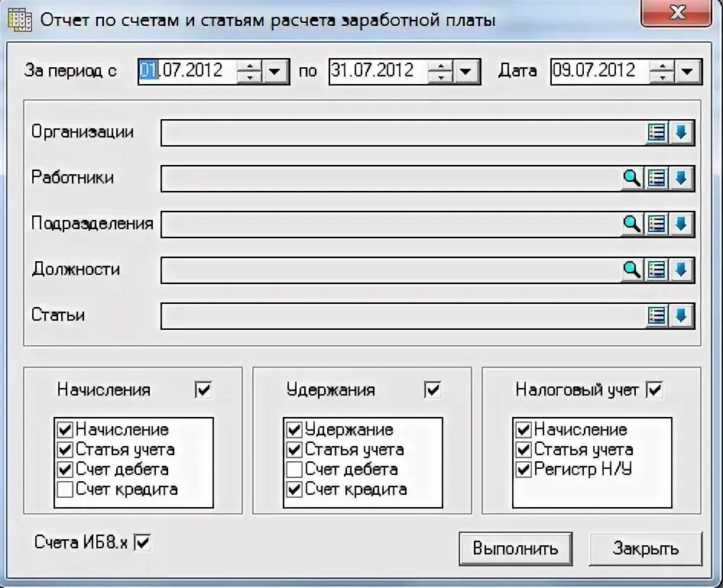Uncheck Счет дебета in the Начисления list
723x588 pixels.
65,470
